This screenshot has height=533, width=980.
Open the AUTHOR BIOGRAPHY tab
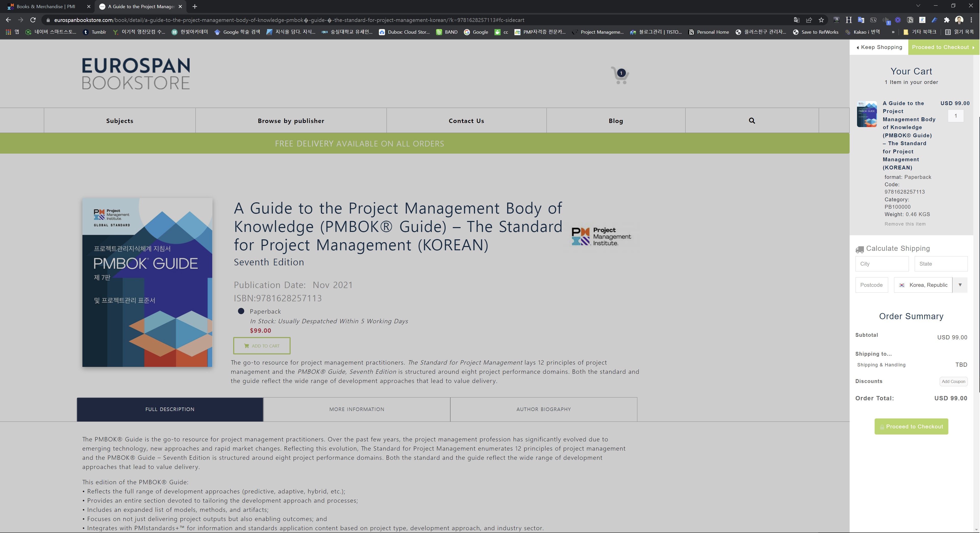point(543,409)
